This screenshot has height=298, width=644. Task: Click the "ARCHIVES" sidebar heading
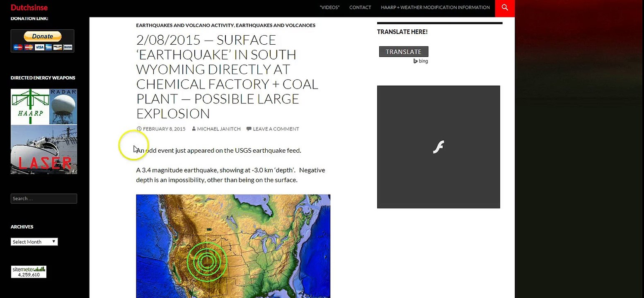coord(22,227)
